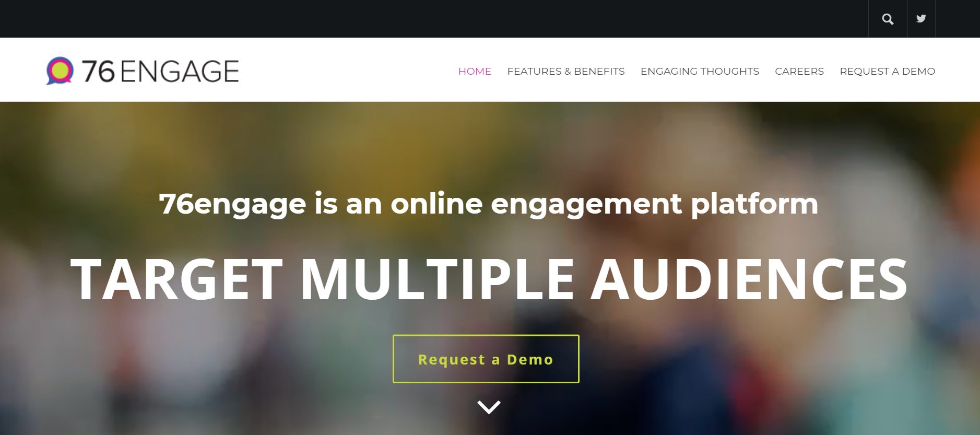980x435 pixels.
Task: Select the ENGAGING THOUGHTS menu item
Action: coord(700,71)
